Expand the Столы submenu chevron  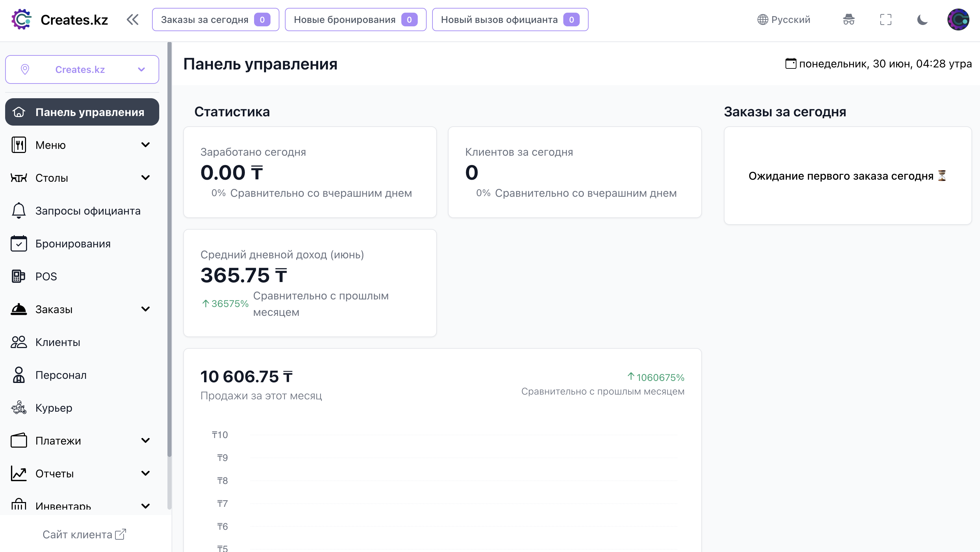point(145,178)
